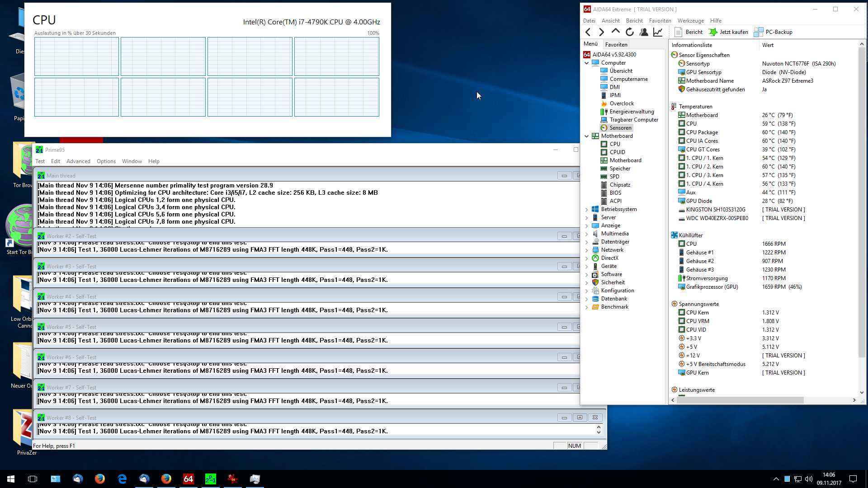This screenshot has height=488, width=868.
Task: Open the user manager icon in AIDA64 toolbar
Action: (x=644, y=32)
